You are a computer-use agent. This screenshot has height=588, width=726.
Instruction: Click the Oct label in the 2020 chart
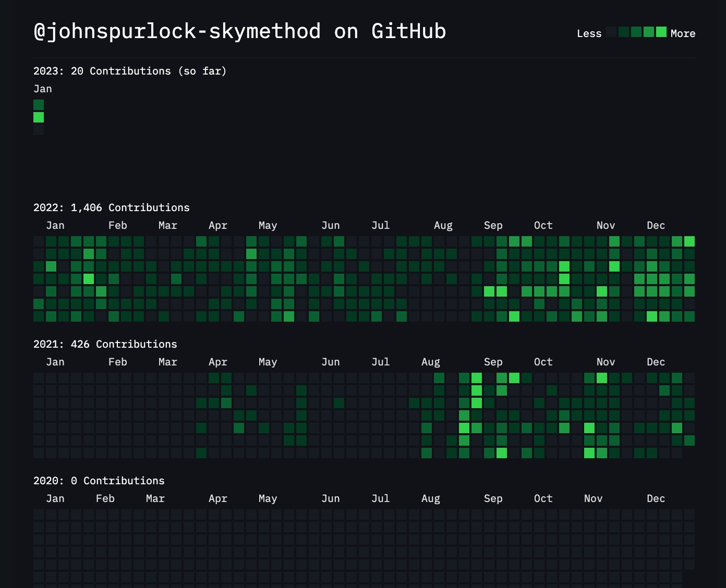pos(543,498)
